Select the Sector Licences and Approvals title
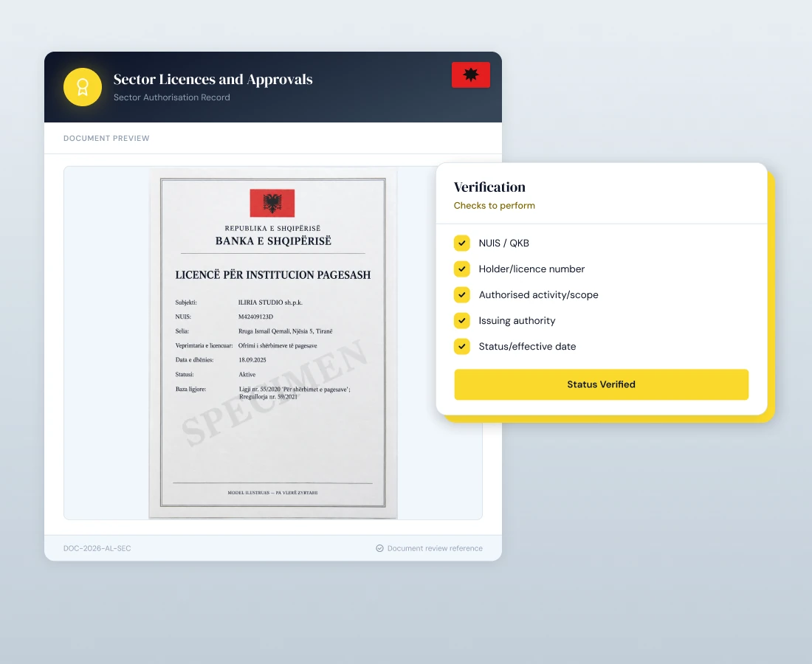 point(213,79)
